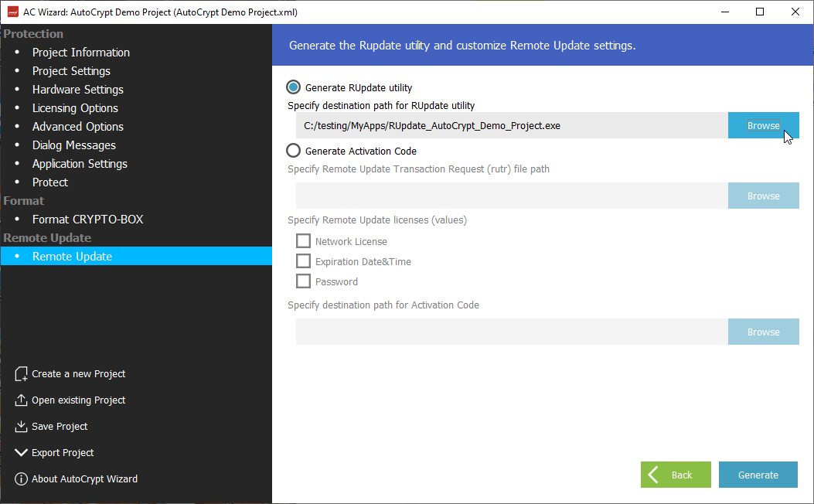Click the RUpdate destination path field
Image resolution: width=814 pixels, height=504 pixels.
point(510,125)
